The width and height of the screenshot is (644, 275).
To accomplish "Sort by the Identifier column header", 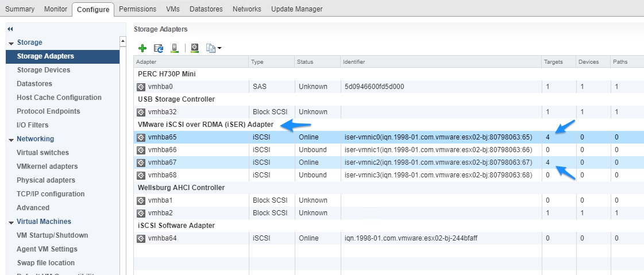I will click(441, 61).
